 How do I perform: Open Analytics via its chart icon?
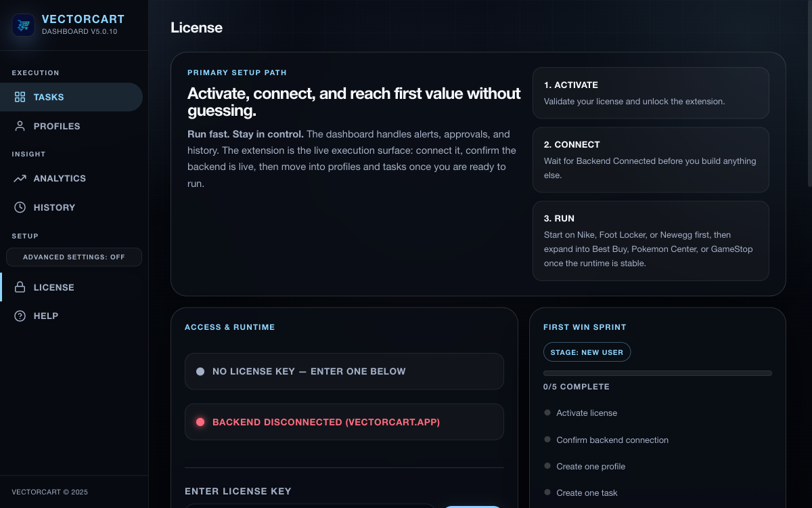pyautogui.click(x=19, y=178)
